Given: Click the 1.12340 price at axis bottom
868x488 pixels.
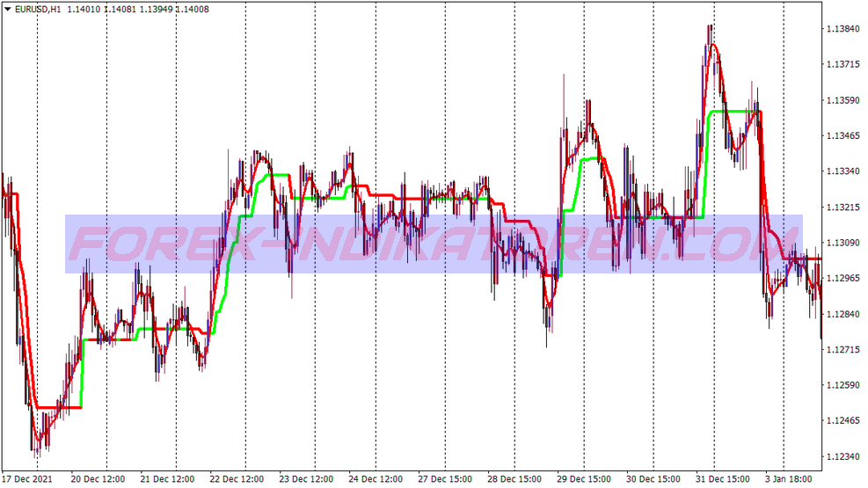Looking at the screenshot, I should [x=842, y=456].
